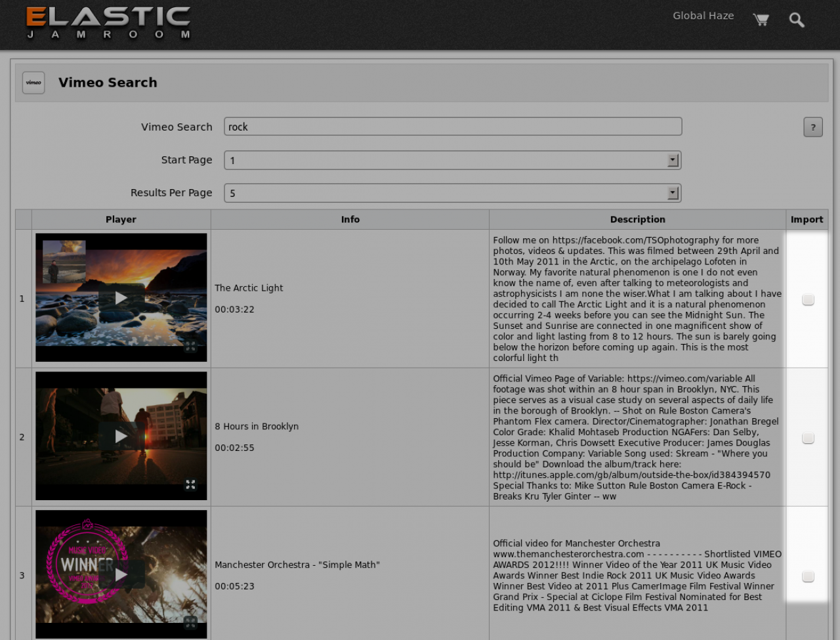This screenshot has height=640, width=840.
Task: Fullscreen the Manchester Orchestra player
Action: 190,622
